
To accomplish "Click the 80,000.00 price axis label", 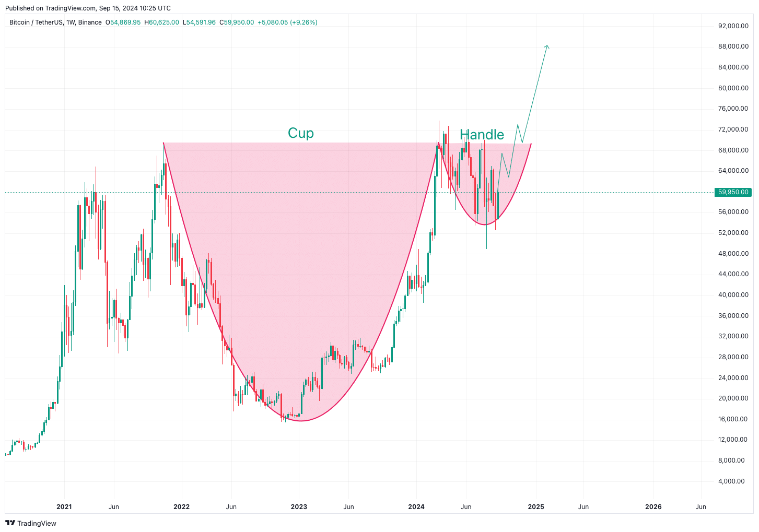I will click(x=733, y=88).
